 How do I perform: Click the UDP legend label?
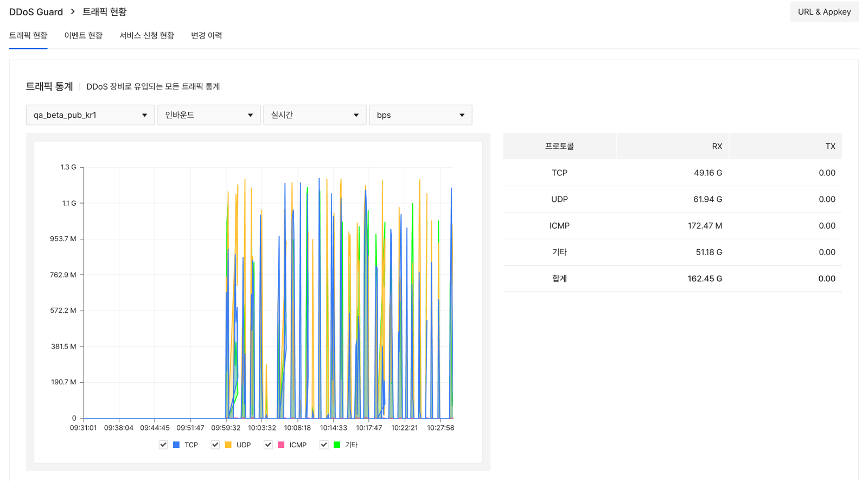coord(244,445)
